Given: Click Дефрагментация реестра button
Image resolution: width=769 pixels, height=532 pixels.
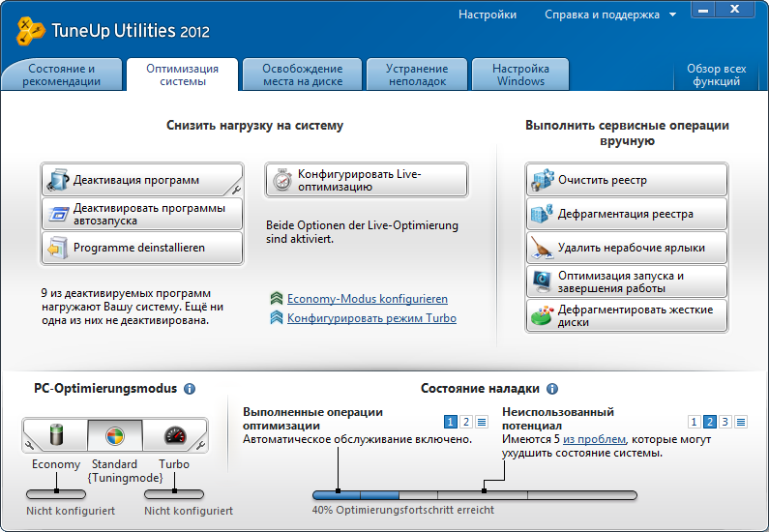Looking at the screenshot, I should point(627,214).
